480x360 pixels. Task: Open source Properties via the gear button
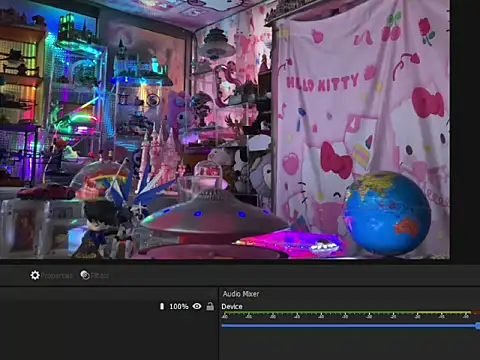pos(51,275)
